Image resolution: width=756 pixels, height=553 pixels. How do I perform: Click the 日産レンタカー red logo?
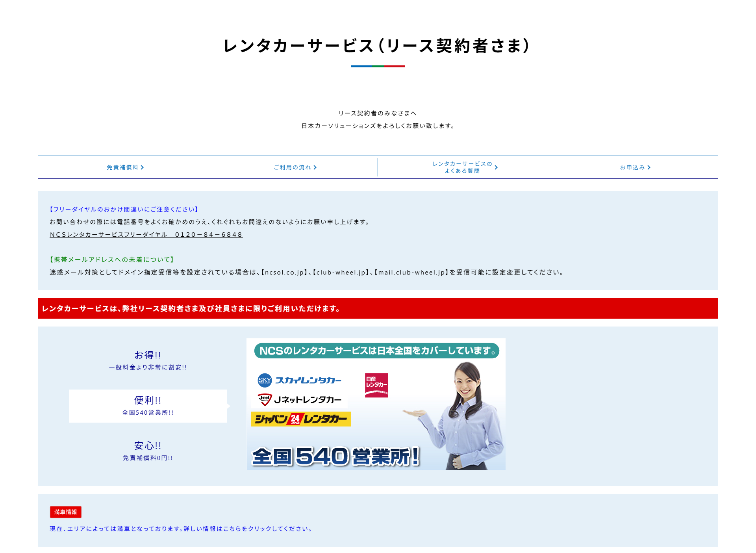pyautogui.click(x=376, y=385)
